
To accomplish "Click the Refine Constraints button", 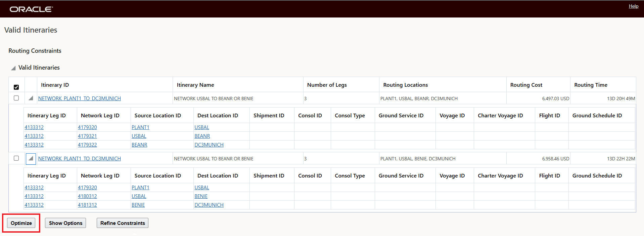I will tap(123, 223).
